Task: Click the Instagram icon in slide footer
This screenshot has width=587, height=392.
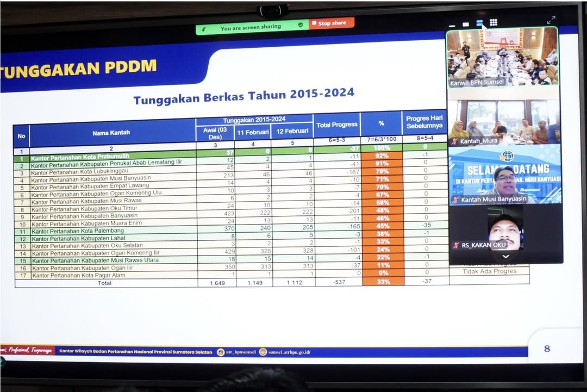Action: (221, 352)
